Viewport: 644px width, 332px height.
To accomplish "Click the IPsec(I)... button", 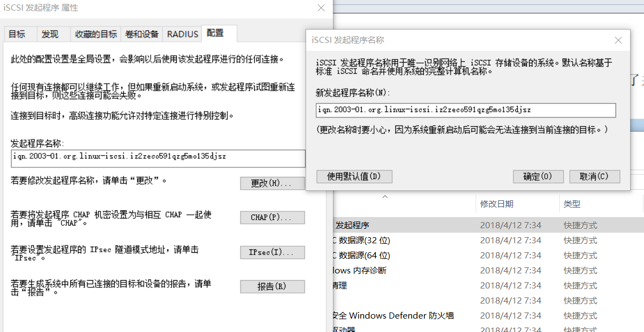I will pos(272,252).
